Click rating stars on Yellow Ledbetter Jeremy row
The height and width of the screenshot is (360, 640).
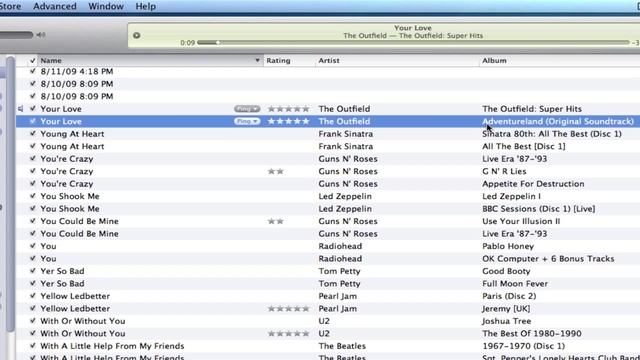[x=289, y=309]
